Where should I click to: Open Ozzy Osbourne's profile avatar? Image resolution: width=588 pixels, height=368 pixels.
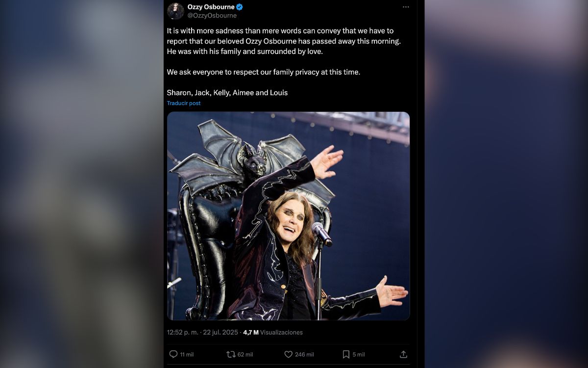175,11
